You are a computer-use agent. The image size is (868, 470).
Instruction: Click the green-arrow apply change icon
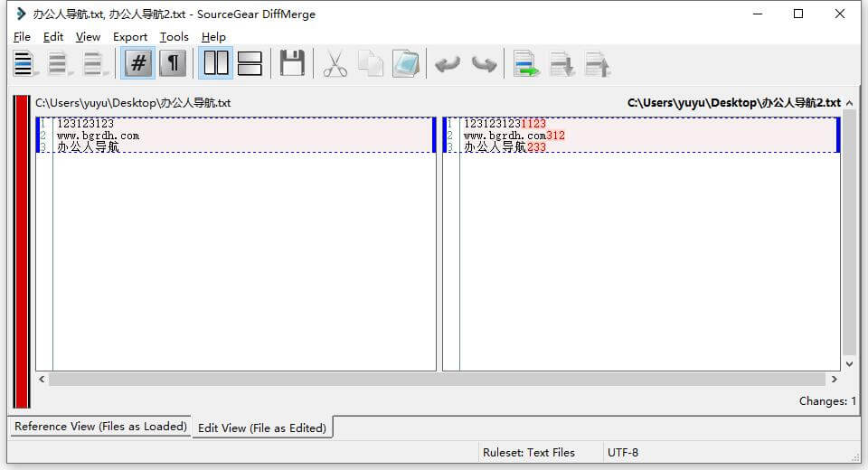pyautogui.click(x=526, y=63)
